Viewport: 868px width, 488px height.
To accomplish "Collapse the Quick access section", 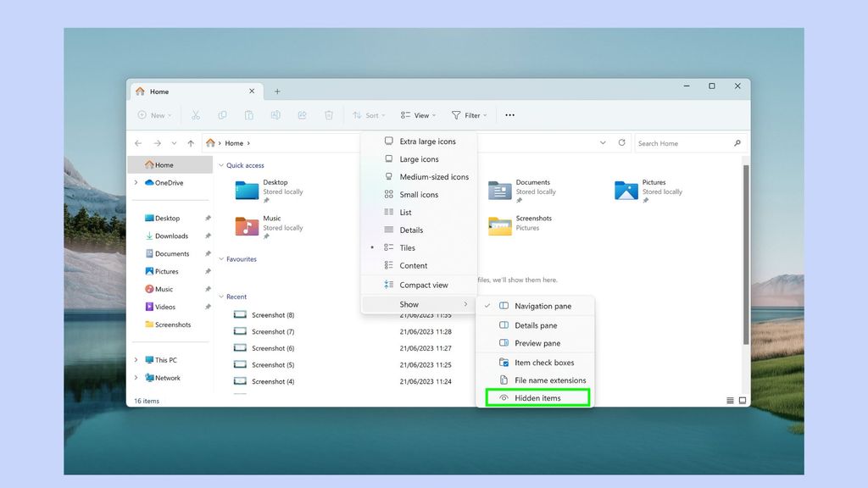I will (221, 165).
